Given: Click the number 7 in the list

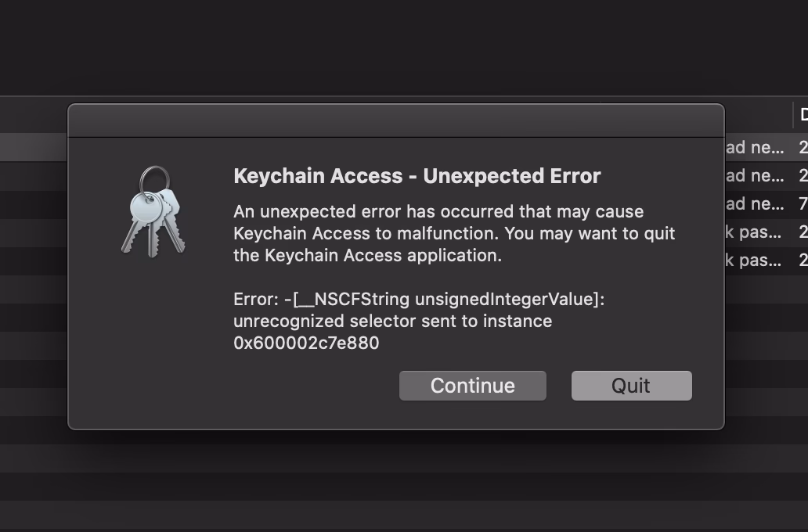Looking at the screenshot, I should 802,203.
